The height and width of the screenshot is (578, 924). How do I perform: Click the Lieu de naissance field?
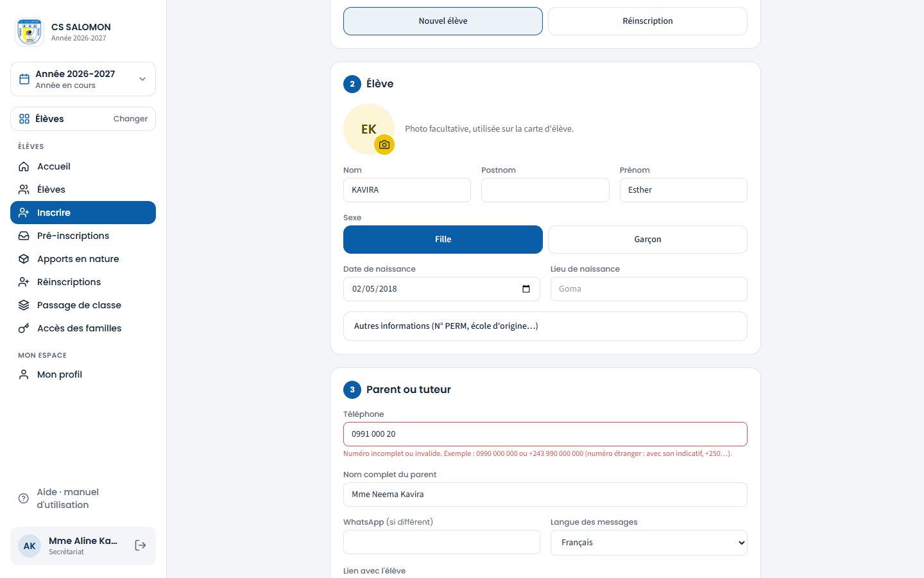click(x=649, y=289)
